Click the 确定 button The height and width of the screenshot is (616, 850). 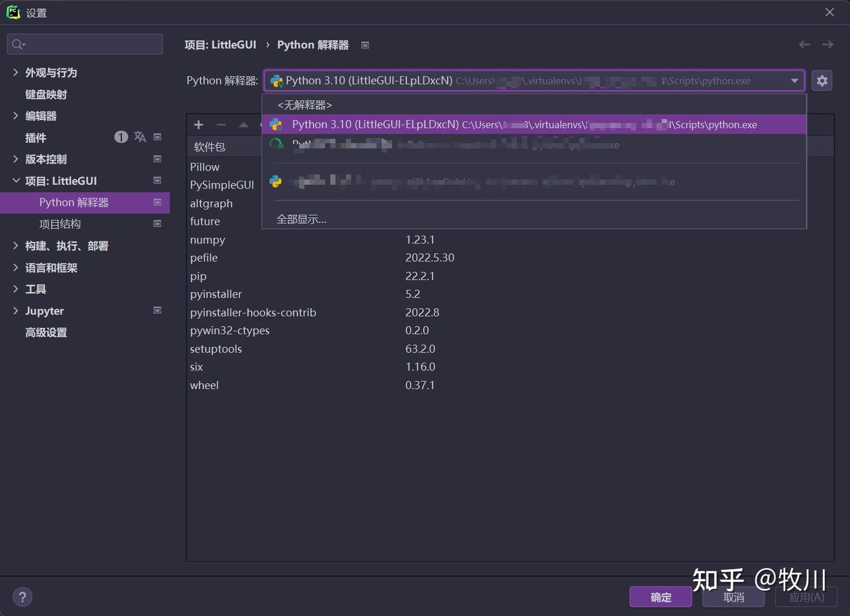tap(661, 597)
